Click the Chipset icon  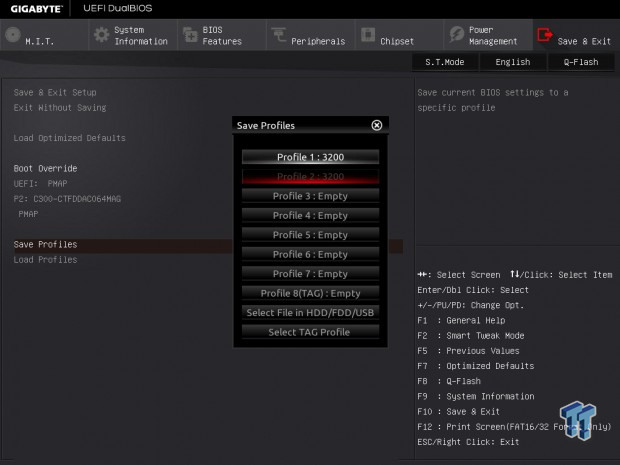coord(368,35)
